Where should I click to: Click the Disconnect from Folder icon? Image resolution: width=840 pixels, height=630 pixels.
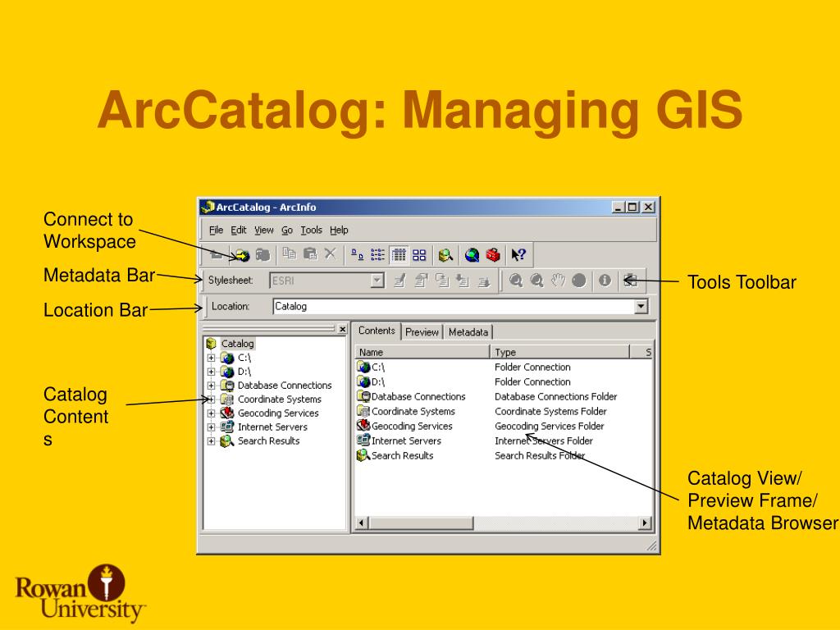pyautogui.click(x=262, y=254)
